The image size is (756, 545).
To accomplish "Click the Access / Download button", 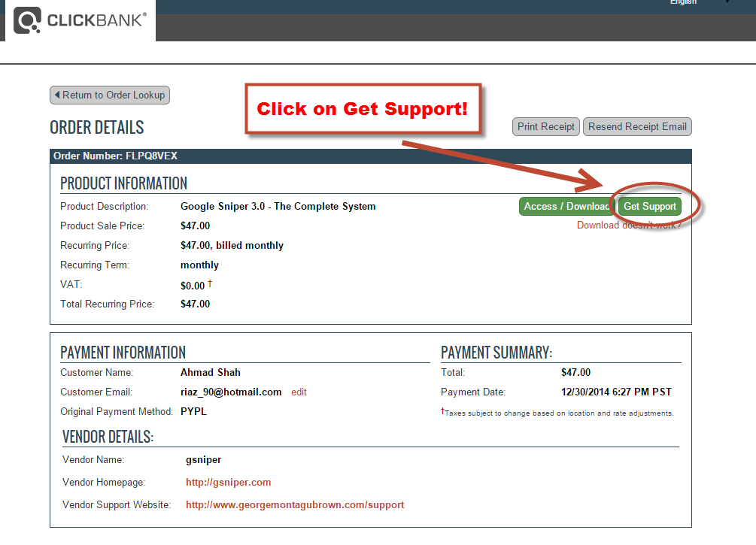I will point(566,206).
